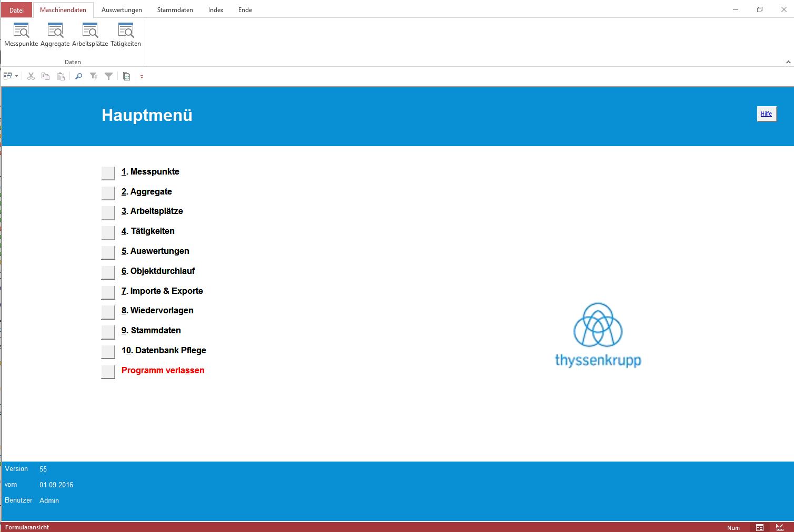
Task: Click the square button next to 7. Importe & Exporte
Action: click(108, 292)
